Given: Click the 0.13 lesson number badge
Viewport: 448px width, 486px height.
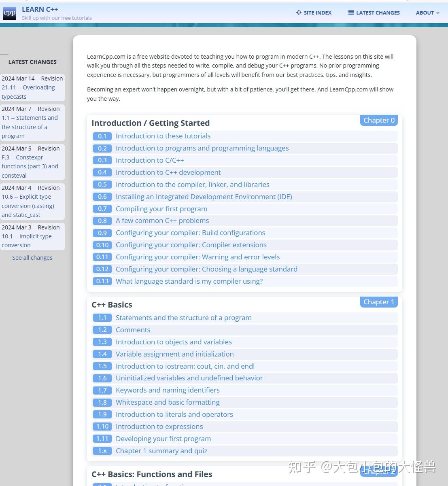Looking at the screenshot, I should (x=102, y=281).
